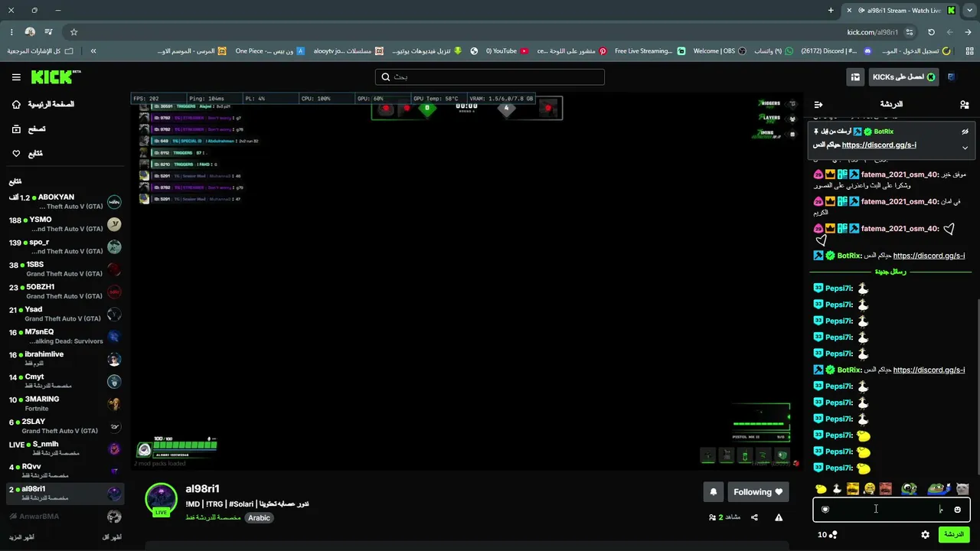Viewport: 980px width, 551px height.
Task: Open 1SBS channel in sidebar
Action: click(x=64, y=269)
